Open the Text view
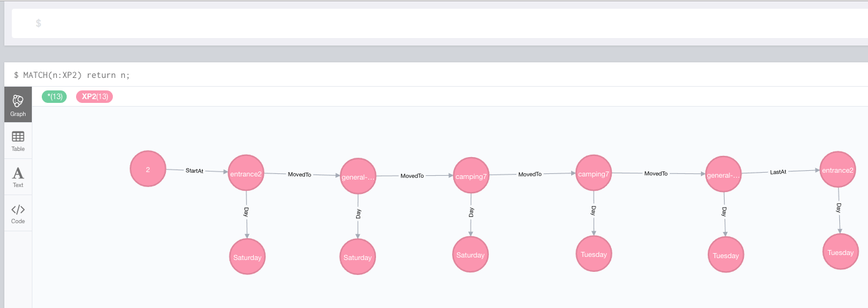This screenshot has height=308, width=868. 18,176
